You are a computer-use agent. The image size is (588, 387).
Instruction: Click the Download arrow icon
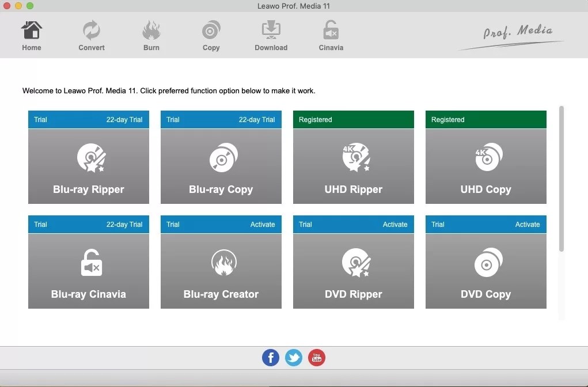(271, 35)
